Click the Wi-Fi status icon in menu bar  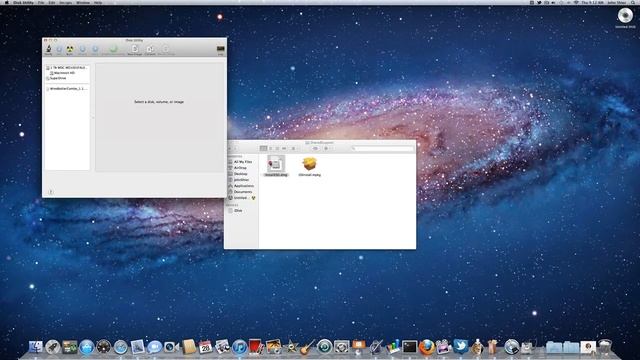[576, 2]
